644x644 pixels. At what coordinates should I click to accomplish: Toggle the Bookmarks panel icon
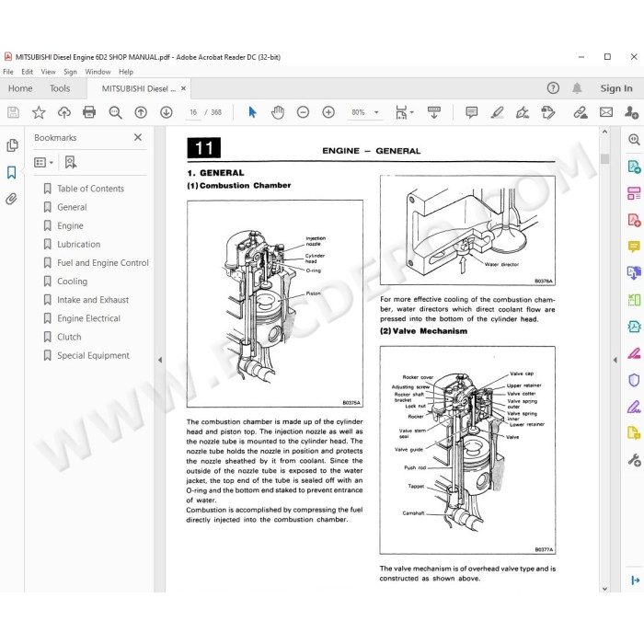[12, 172]
